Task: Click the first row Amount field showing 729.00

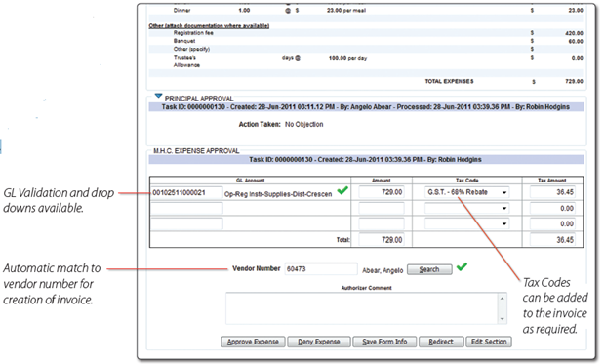Action: (382, 192)
